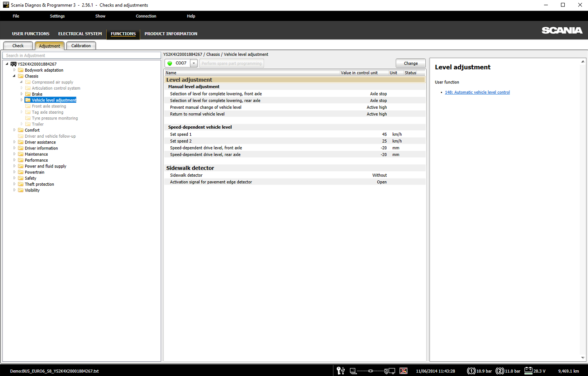Viewport: 588px width, 376px height.
Task: Click the USB key status icon
Action: click(341, 371)
